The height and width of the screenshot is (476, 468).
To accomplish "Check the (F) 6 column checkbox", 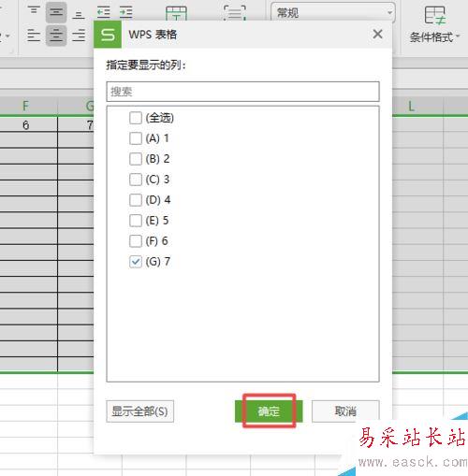I will (x=136, y=241).
